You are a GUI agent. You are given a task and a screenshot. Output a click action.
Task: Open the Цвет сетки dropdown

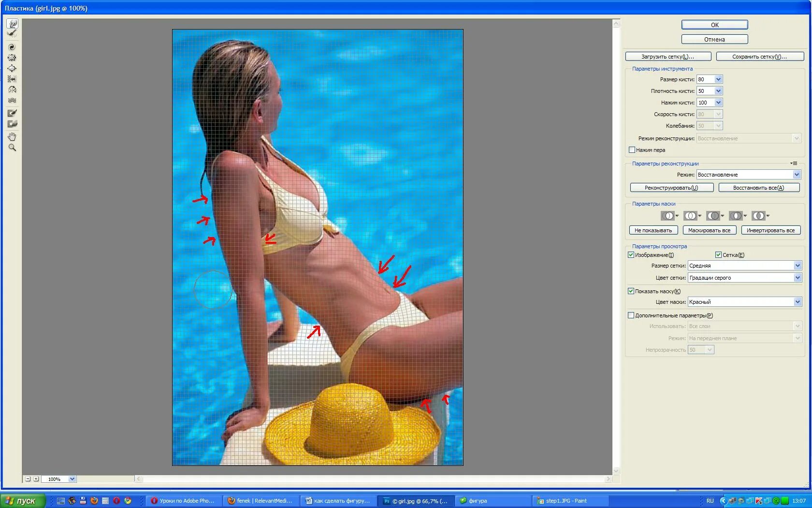797,278
